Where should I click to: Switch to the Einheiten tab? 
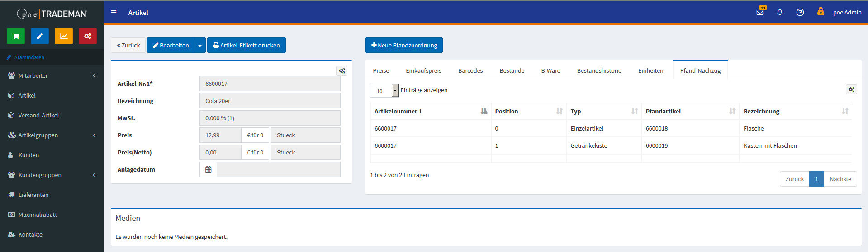pyautogui.click(x=651, y=70)
